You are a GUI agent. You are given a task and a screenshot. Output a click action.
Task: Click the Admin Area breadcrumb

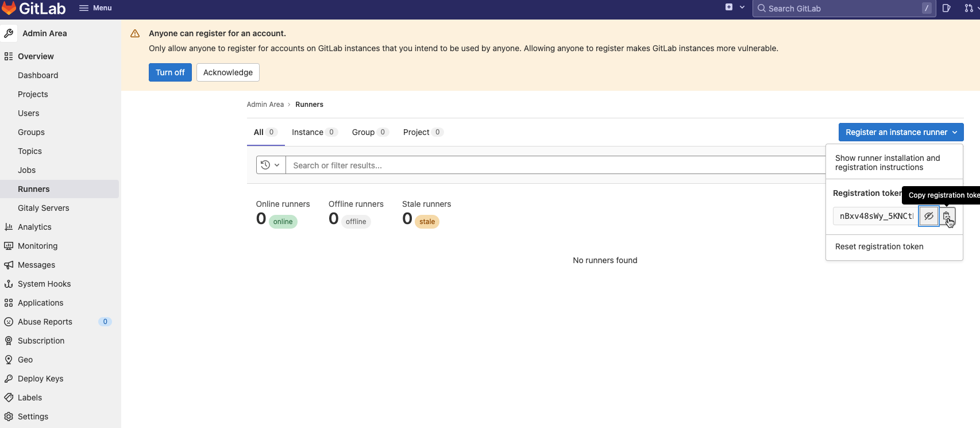[x=265, y=105]
